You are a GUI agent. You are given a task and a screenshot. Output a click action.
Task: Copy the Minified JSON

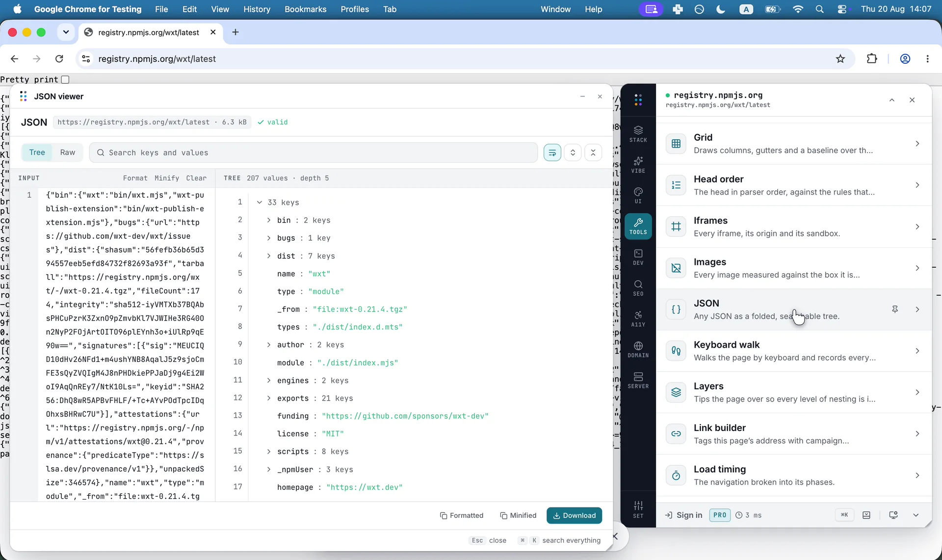[x=518, y=515]
